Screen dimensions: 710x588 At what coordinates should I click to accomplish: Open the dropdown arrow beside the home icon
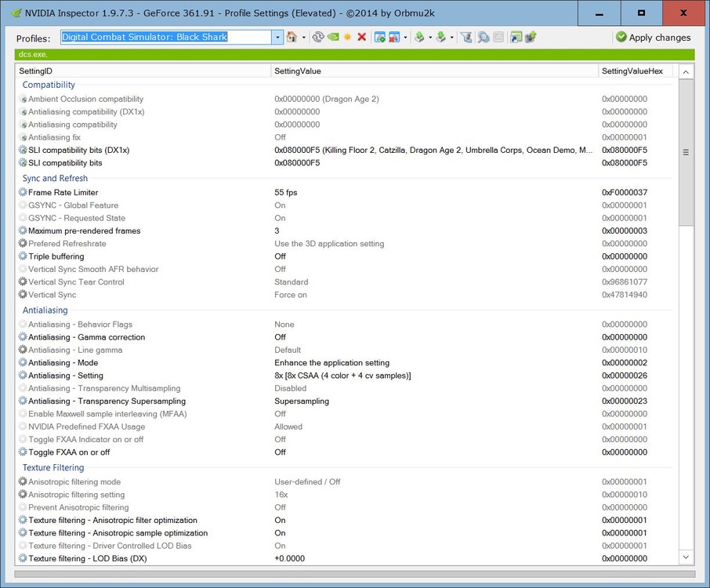point(303,38)
